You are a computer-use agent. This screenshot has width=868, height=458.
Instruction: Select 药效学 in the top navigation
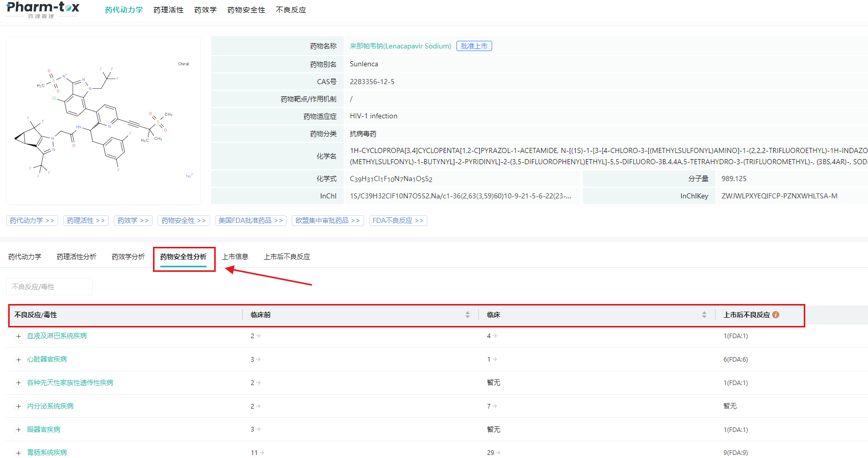(205, 10)
